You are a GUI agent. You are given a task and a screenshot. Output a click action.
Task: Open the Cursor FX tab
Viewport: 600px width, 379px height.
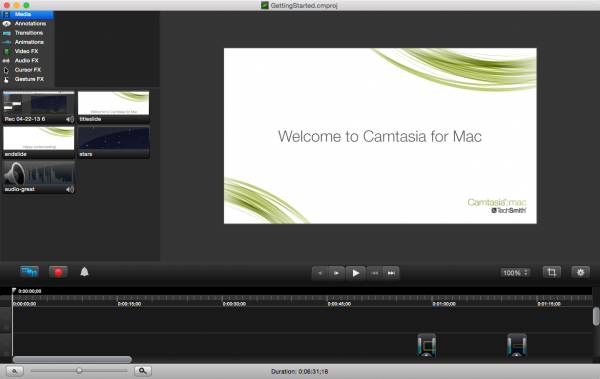coord(27,70)
